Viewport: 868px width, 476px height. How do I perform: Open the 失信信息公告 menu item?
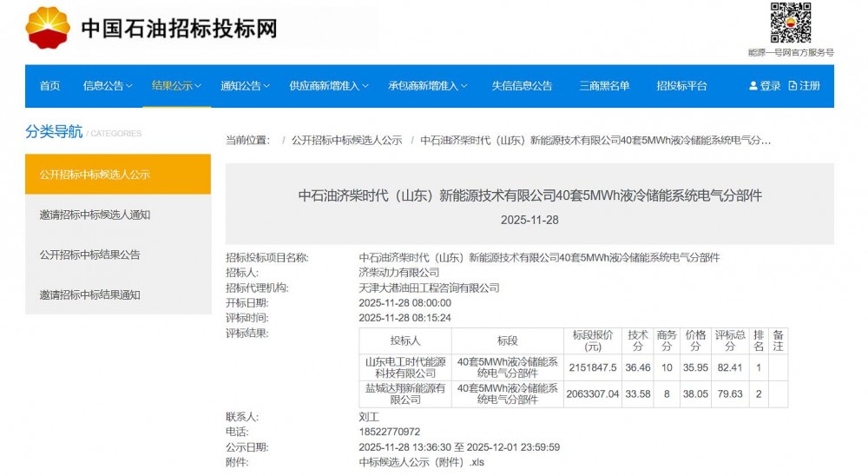tap(522, 86)
